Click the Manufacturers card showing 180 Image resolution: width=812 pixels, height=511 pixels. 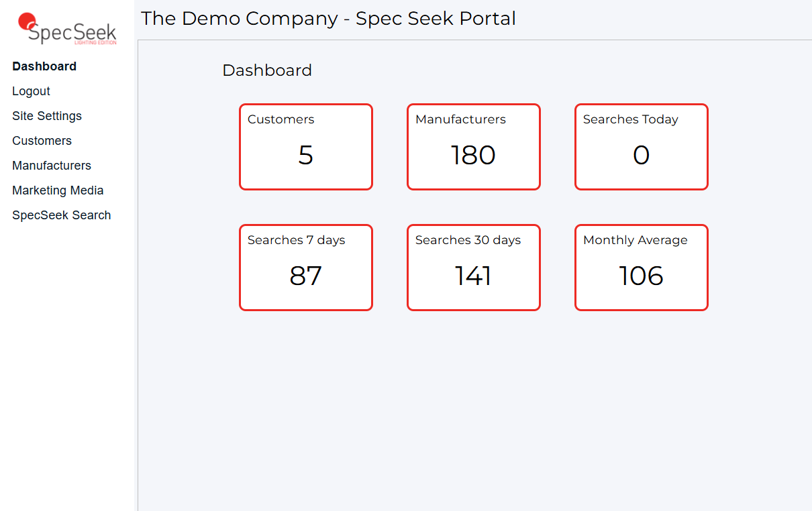click(x=474, y=147)
